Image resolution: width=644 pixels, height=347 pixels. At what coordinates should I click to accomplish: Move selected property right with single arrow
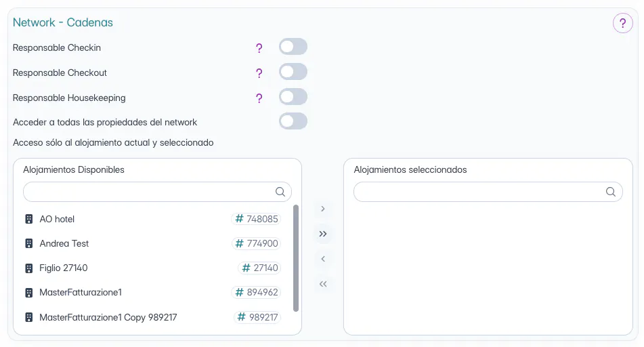(323, 209)
